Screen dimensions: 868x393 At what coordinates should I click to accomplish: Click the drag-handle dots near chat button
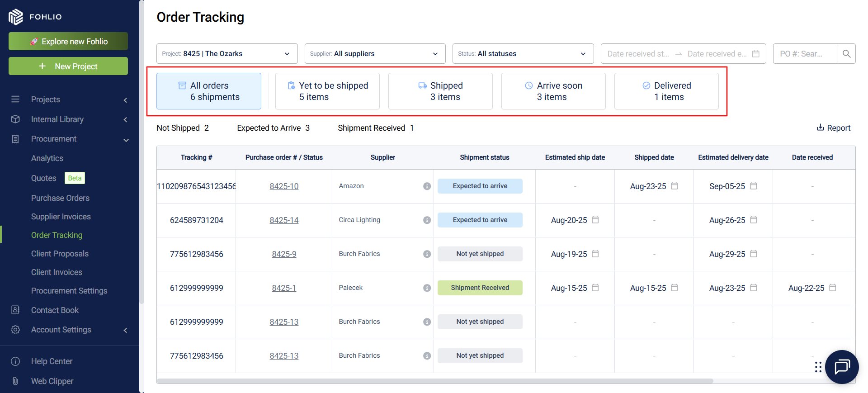pos(818,367)
